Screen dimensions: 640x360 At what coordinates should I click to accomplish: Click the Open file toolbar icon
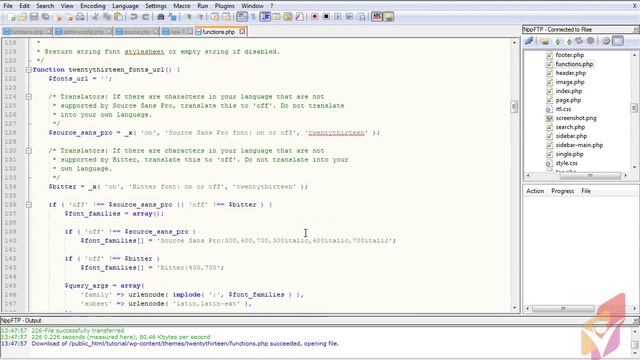click(x=22, y=17)
